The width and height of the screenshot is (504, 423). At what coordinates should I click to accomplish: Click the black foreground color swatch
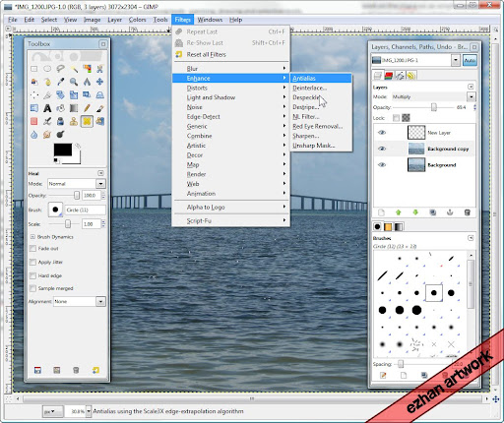pyautogui.click(x=63, y=150)
